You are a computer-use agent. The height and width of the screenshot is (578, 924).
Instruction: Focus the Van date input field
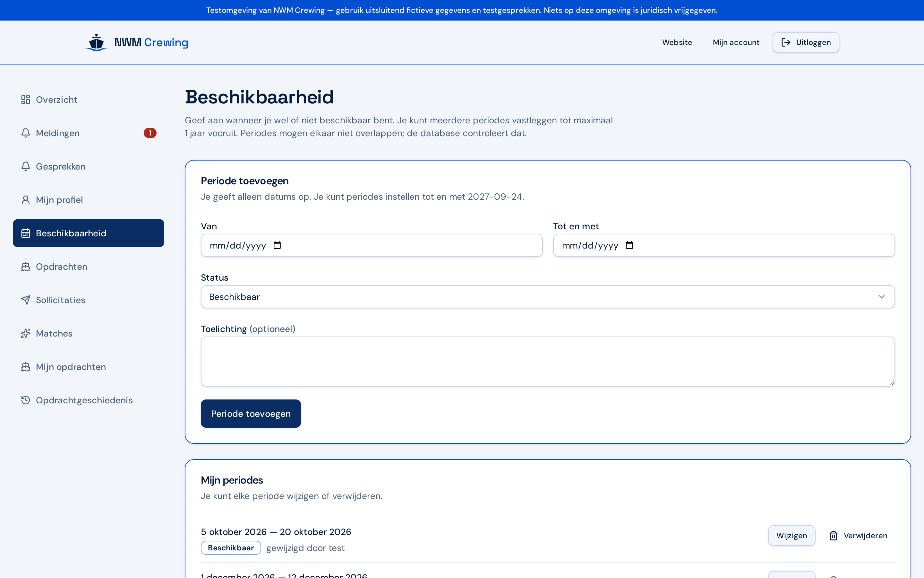pos(372,245)
